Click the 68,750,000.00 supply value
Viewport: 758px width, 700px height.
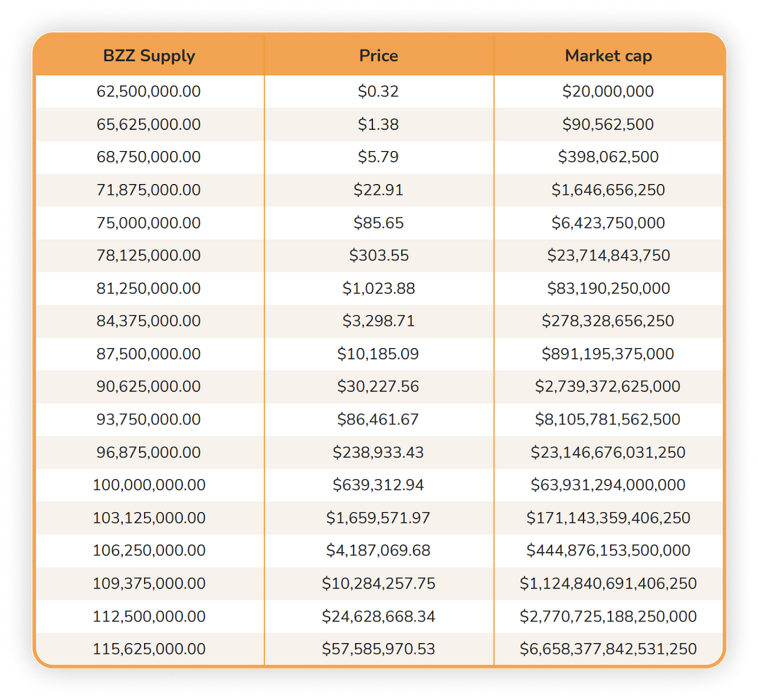point(149,157)
